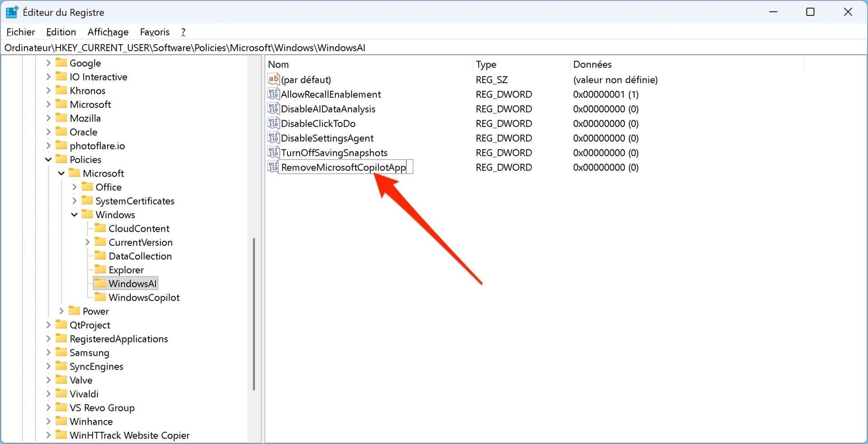Sort values by the Type column header

tap(521, 64)
